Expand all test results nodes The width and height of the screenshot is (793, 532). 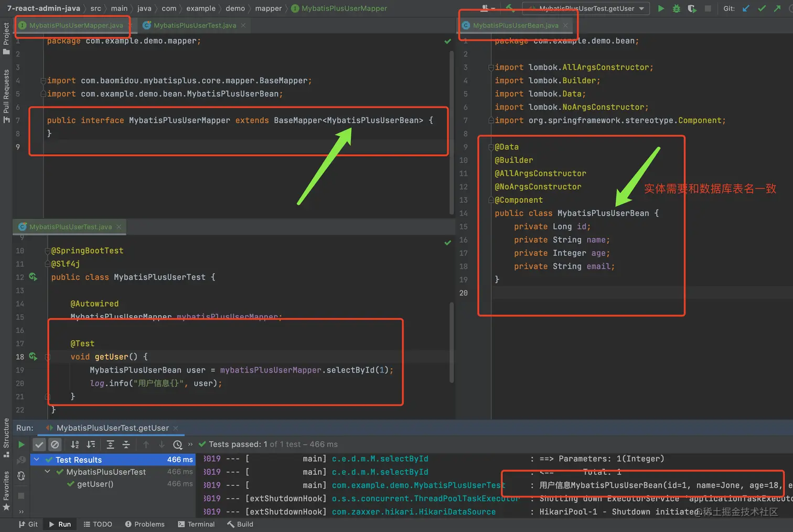(x=110, y=444)
